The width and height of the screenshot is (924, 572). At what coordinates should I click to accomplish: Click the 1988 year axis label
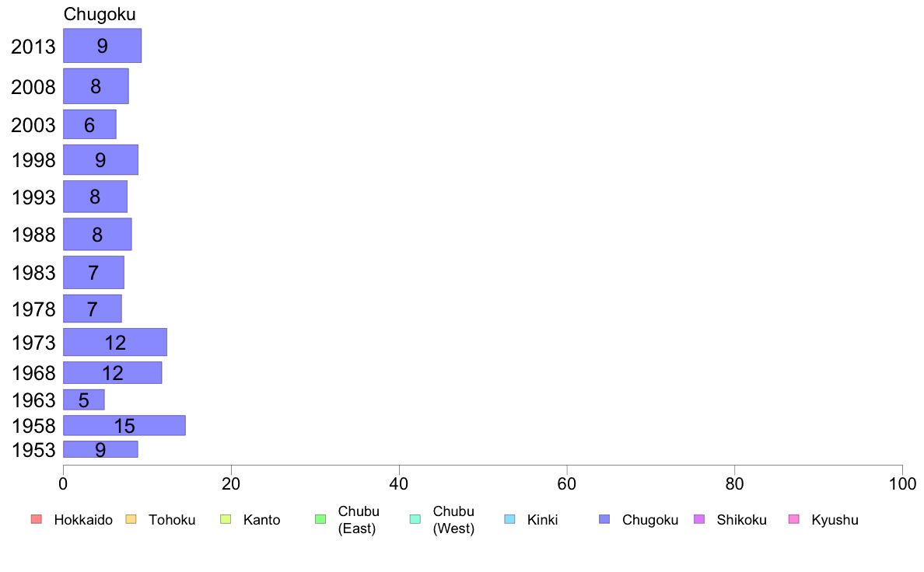pos(33,235)
